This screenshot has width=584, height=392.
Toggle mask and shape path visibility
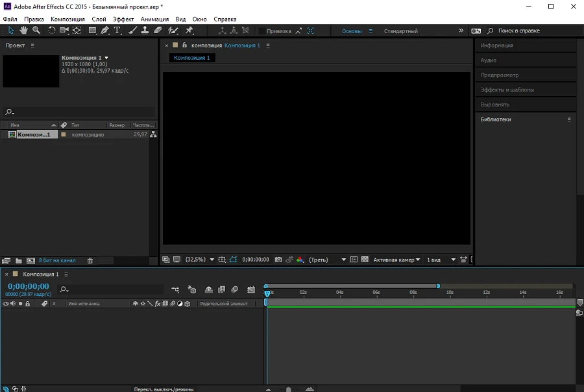tap(233, 260)
